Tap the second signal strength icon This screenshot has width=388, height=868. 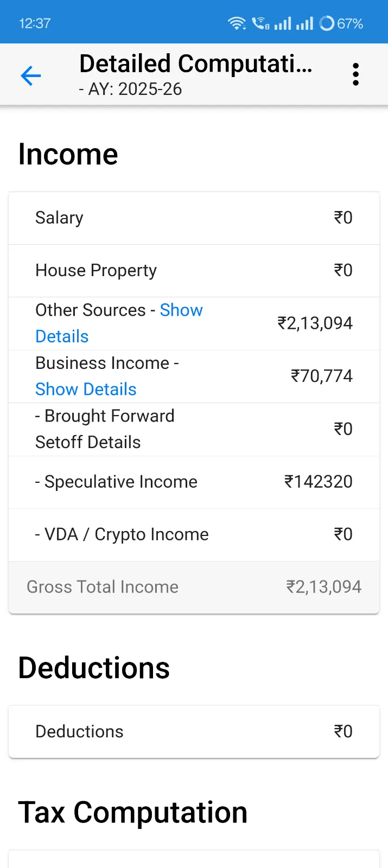click(304, 23)
